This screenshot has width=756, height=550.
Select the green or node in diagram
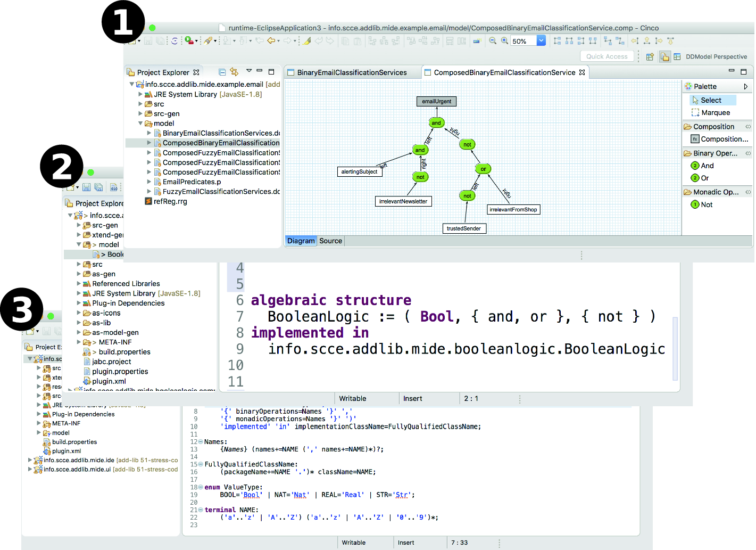[483, 169]
